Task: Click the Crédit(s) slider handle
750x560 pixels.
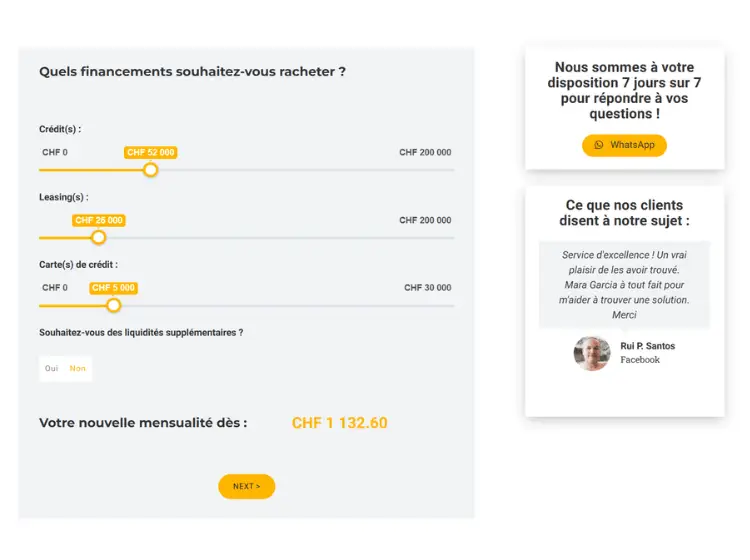Action: point(151,170)
